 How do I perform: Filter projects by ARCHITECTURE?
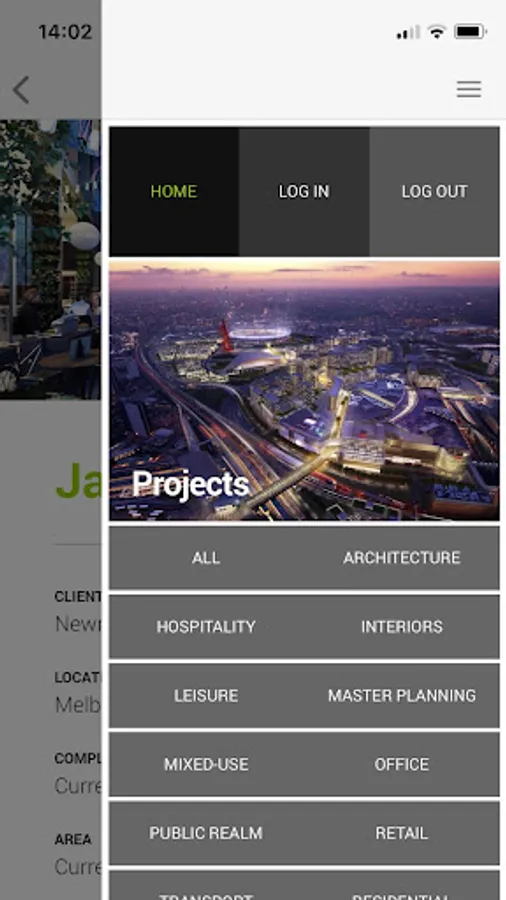402,558
